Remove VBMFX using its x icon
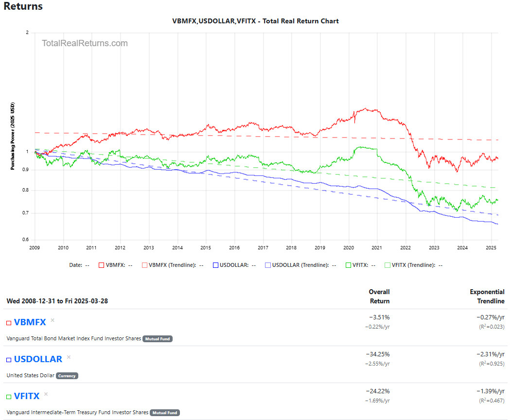Image resolution: width=513 pixels, height=420 pixels. (53, 320)
